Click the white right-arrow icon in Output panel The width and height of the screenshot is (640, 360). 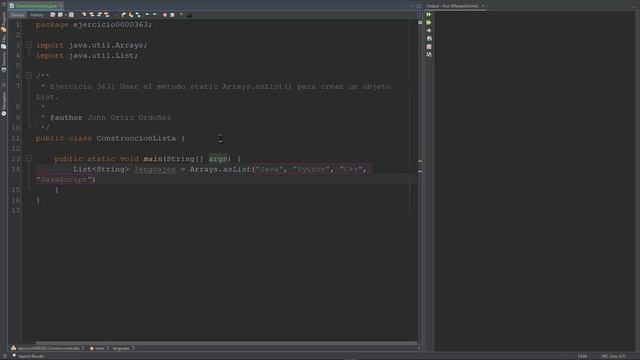point(429,31)
